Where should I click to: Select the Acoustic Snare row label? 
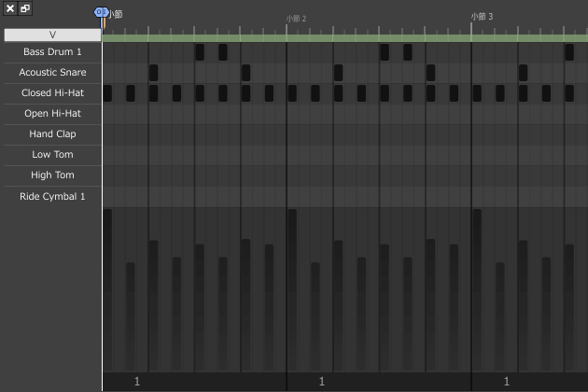(52, 73)
